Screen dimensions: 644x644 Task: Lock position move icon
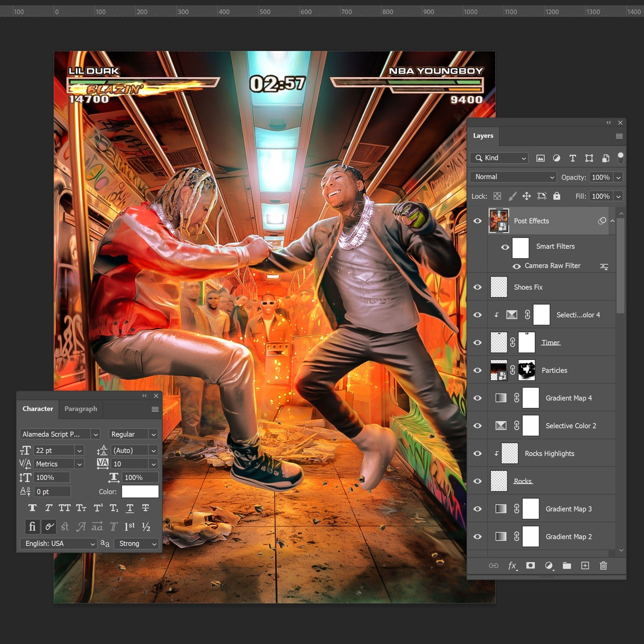click(527, 196)
